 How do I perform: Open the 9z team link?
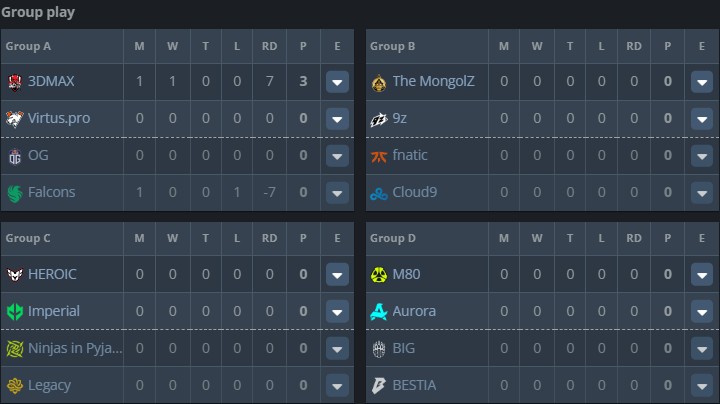coord(400,118)
